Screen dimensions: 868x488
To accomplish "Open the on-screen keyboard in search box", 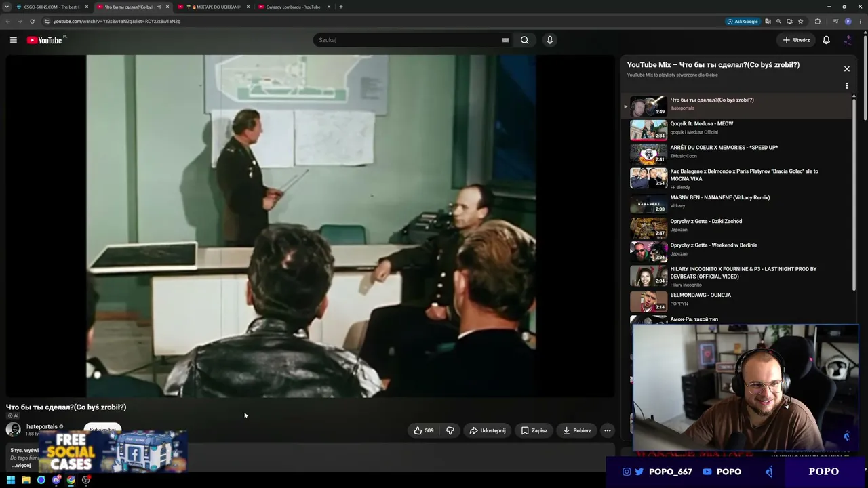I will pyautogui.click(x=505, y=40).
